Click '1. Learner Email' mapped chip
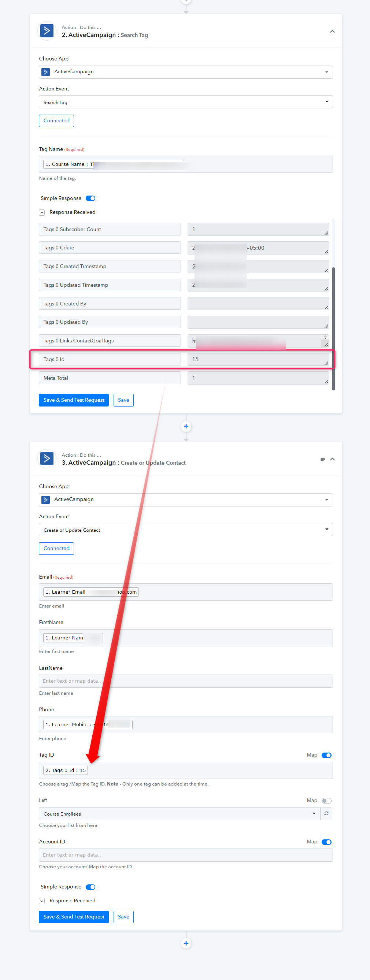 91,592
